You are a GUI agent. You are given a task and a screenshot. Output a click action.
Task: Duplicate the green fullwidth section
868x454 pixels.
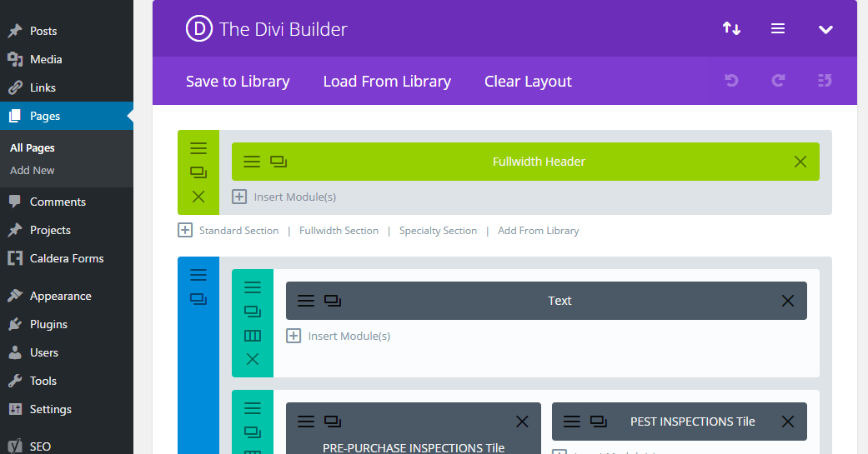tap(198, 172)
